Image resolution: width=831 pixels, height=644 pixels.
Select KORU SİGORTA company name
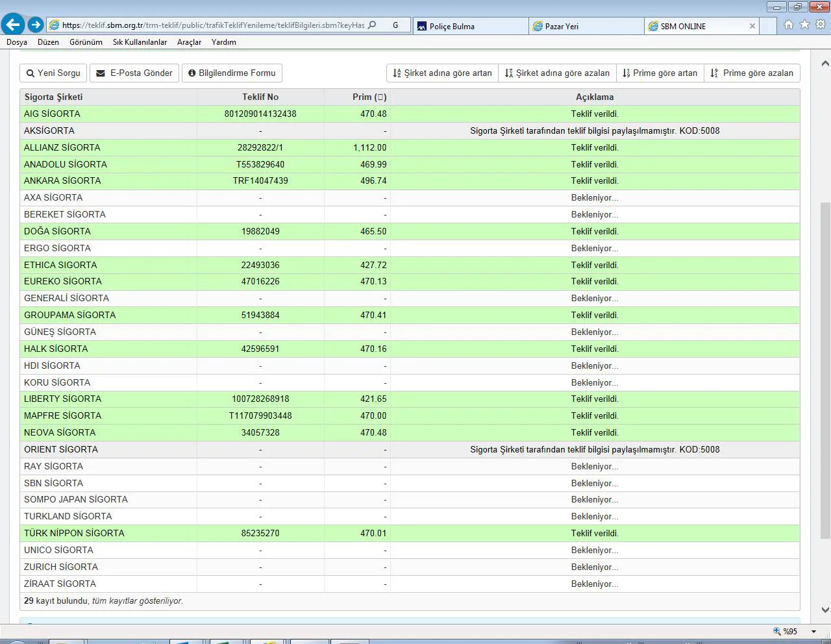tap(57, 382)
